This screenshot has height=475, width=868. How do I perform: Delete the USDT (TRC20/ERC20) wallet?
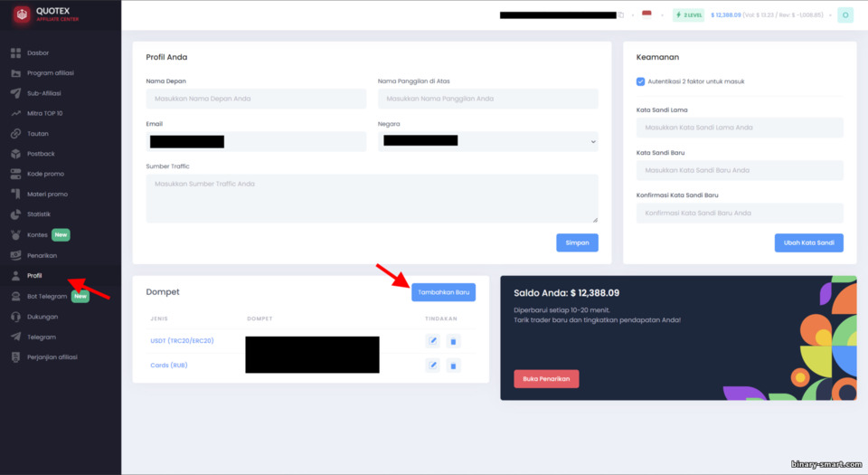pyautogui.click(x=453, y=341)
